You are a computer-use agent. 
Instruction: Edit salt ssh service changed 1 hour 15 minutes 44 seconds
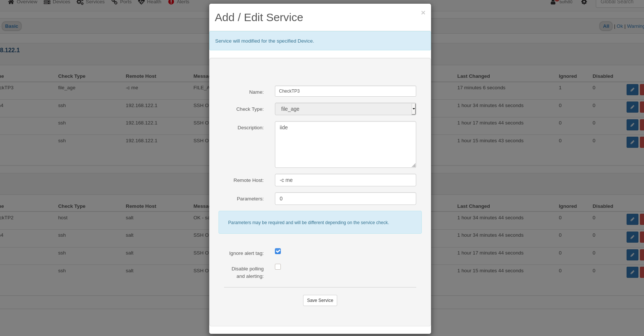pos(632,272)
